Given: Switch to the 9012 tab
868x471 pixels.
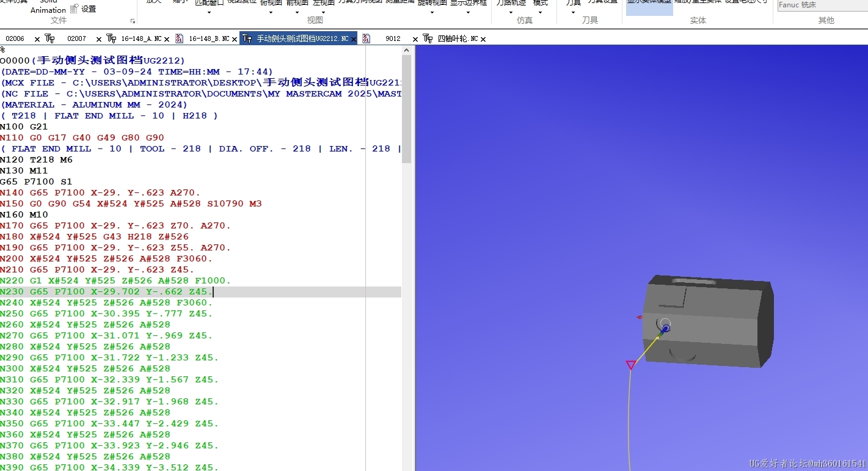Looking at the screenshot, I should (x=393, y=38).
